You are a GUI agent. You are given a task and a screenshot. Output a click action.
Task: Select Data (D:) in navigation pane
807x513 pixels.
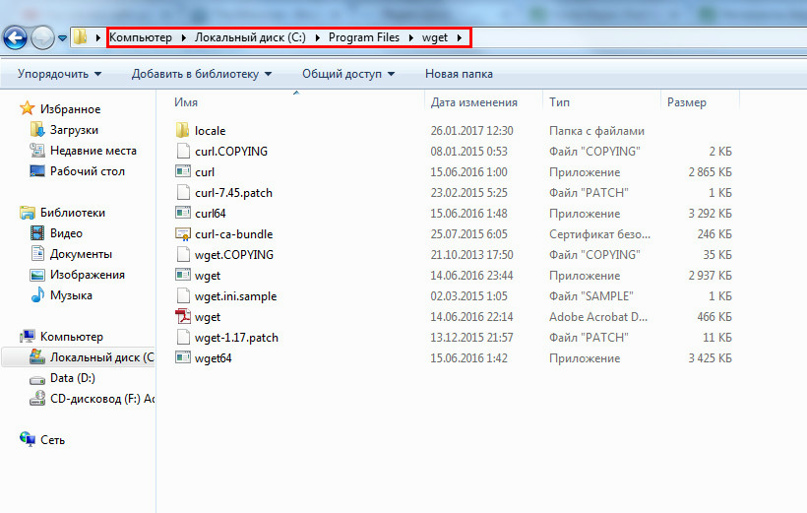72,379
